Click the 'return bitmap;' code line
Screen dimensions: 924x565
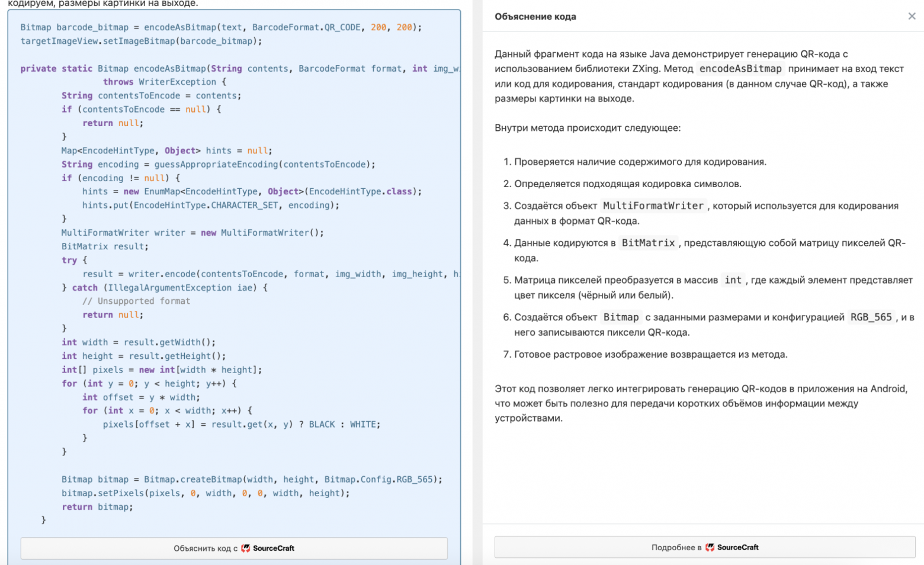tap(97, 507)
